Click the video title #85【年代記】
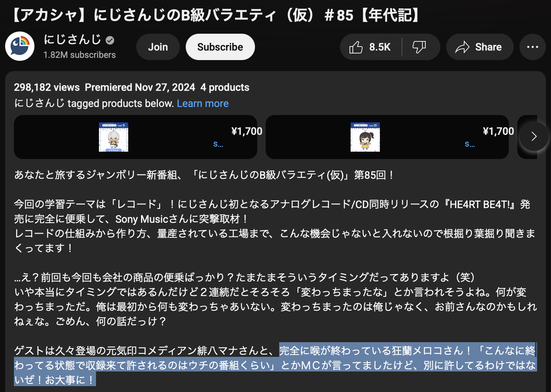551x392 pixels. tap(216, 15)
